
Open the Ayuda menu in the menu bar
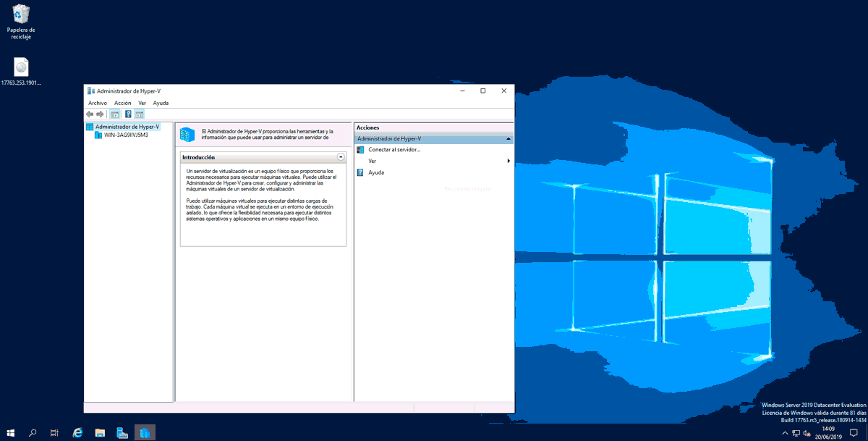pos(161,103)
